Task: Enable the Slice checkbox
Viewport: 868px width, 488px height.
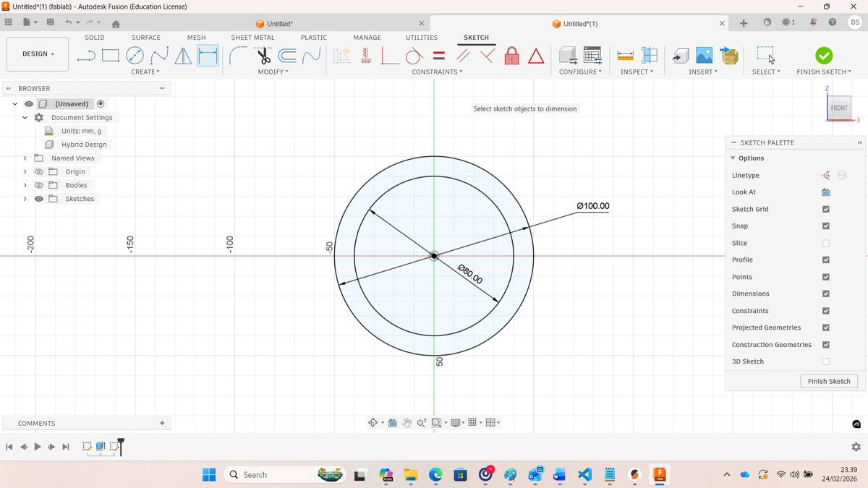Action: coord(825,243)
